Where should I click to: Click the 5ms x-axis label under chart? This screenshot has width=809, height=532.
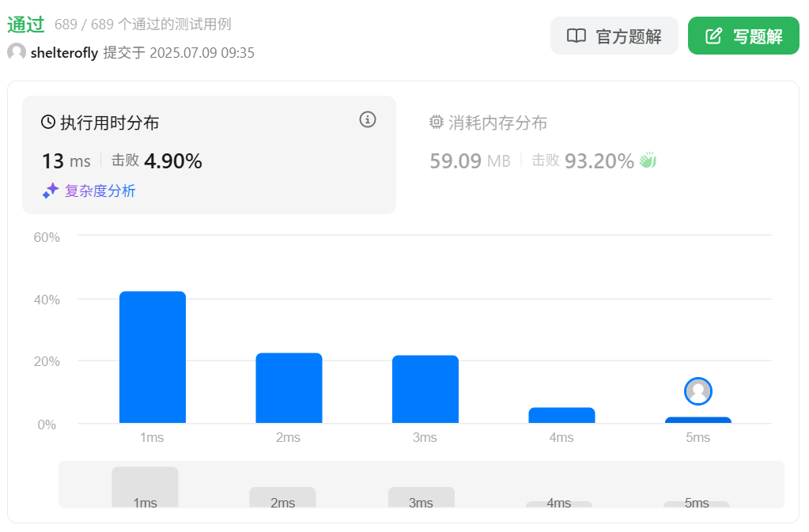coord(697,437)
